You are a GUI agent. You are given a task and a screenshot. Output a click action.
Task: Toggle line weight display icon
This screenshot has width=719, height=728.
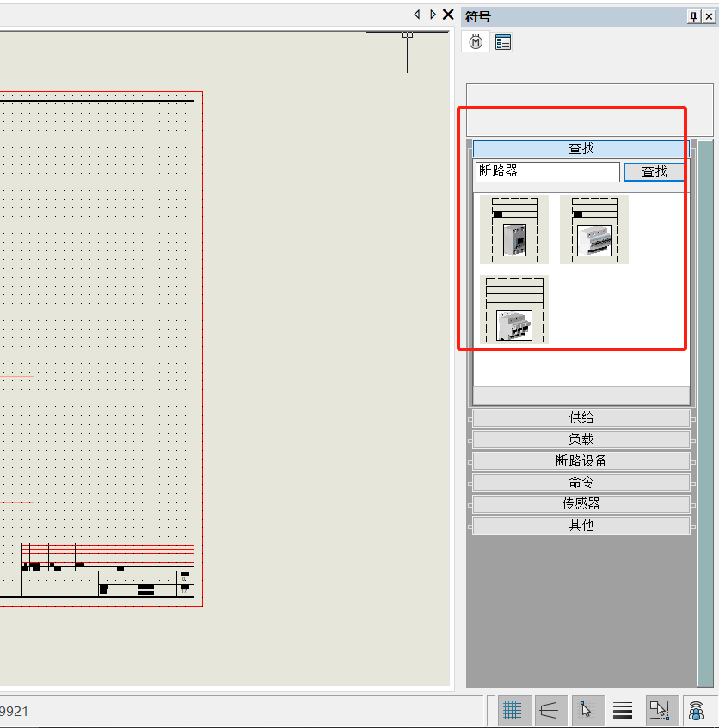(x=623, y=710)
